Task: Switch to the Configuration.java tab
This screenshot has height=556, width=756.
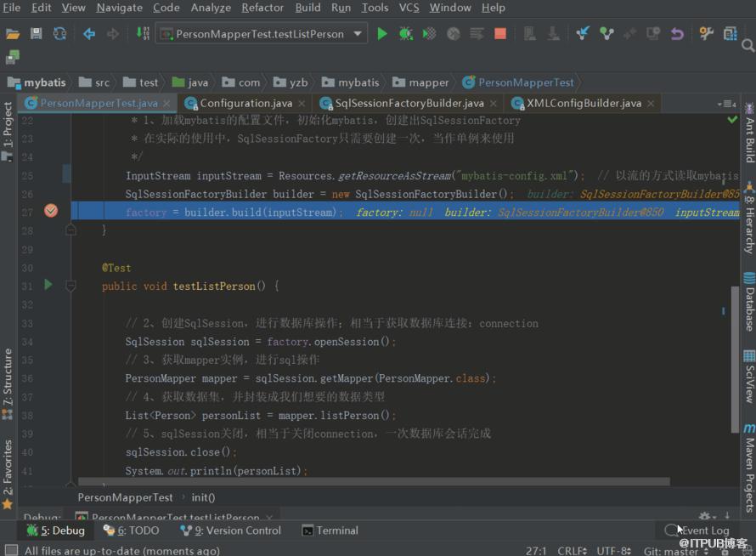Action: pyautogui.click(x=245, y=103)
